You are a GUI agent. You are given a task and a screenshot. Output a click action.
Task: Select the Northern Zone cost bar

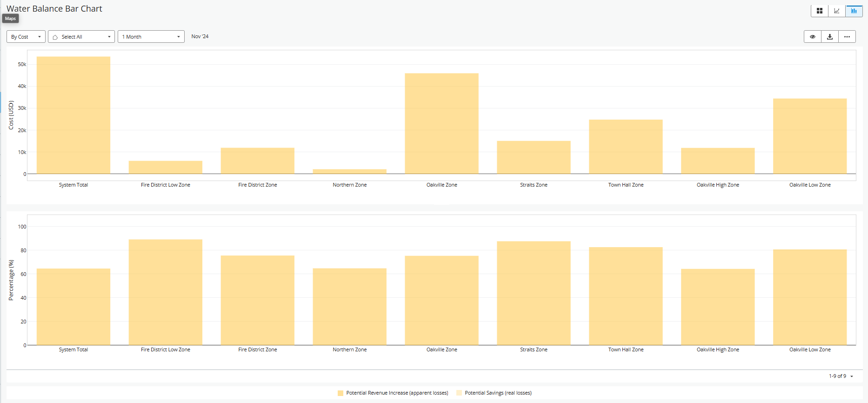(350, 172)
